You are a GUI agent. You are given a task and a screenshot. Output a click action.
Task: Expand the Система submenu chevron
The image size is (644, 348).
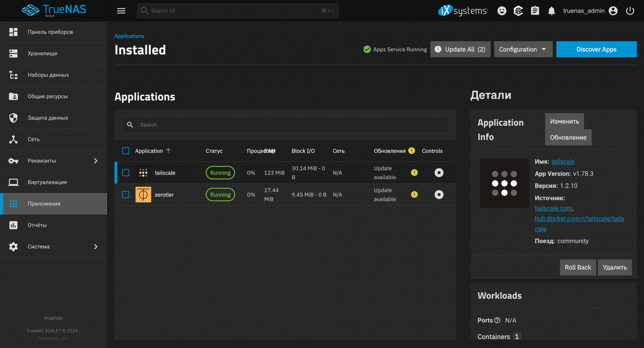pos(96,246)
